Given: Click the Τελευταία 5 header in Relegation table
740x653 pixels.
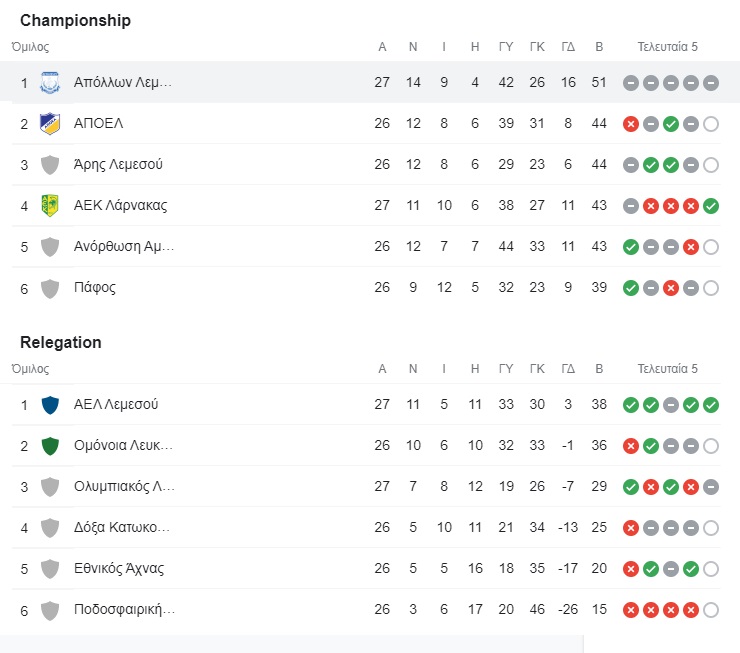Looking at the screenshot, I should point(667,368).
